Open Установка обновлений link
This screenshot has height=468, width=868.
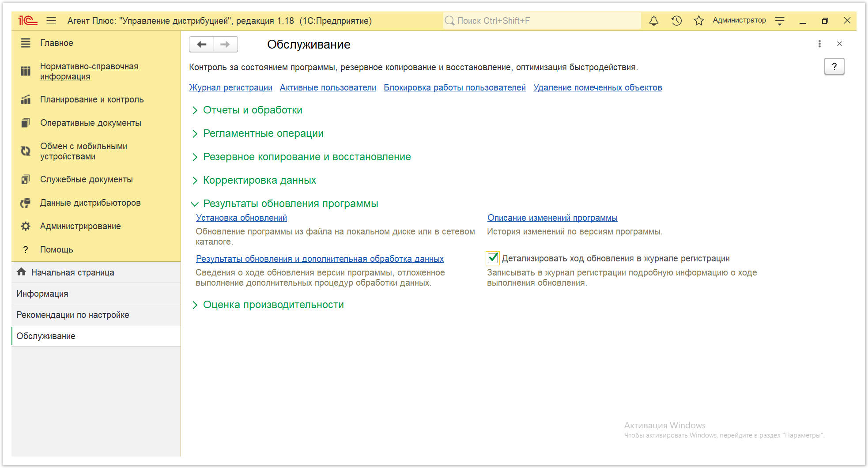coord(242,218)
